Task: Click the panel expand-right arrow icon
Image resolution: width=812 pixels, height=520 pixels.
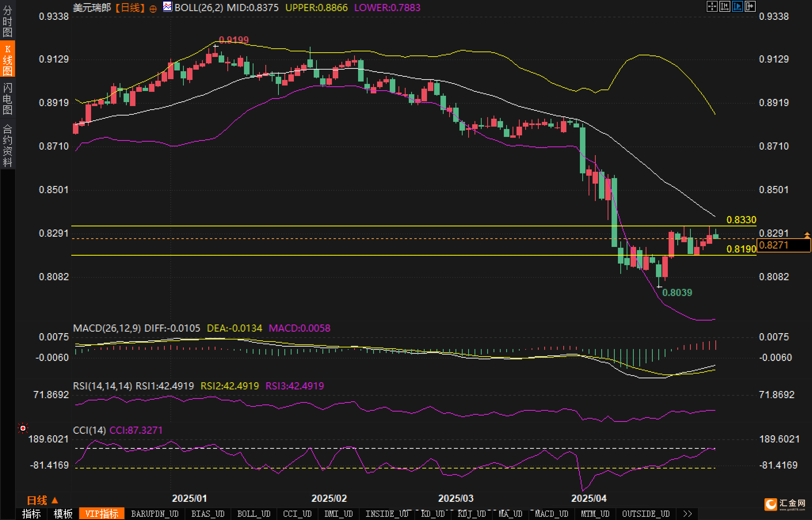Action: (x=750, y=6)
